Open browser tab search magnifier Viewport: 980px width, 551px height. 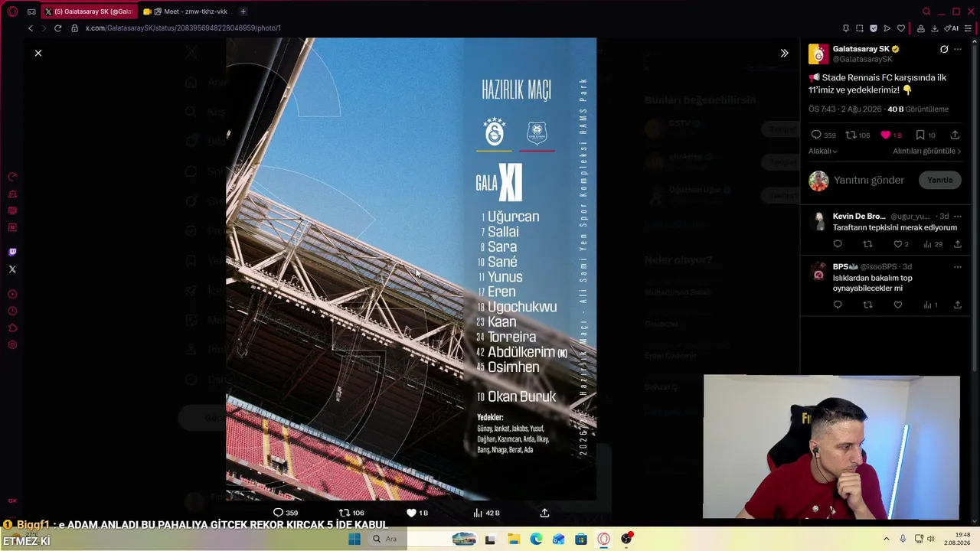click(x=926, y=11)
